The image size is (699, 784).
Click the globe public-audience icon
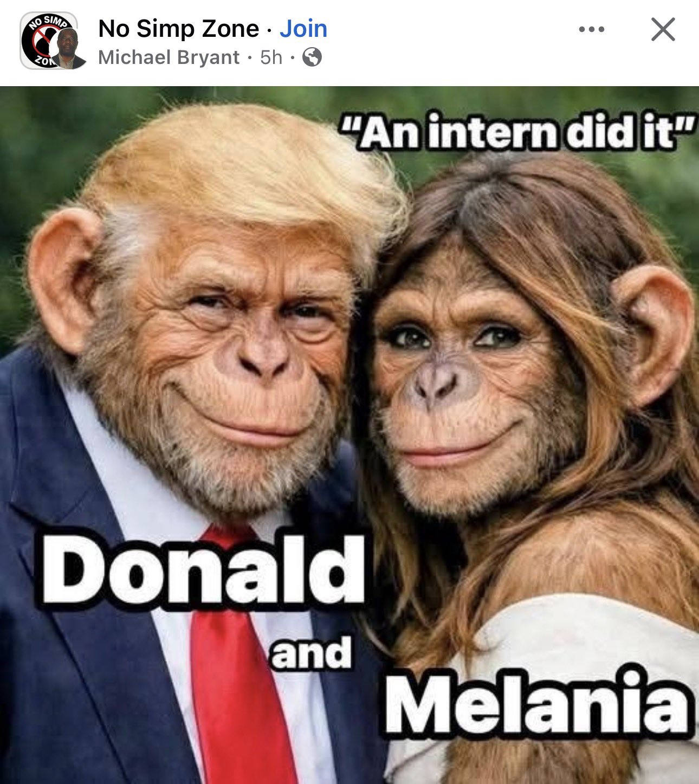[x=312, y=57]
